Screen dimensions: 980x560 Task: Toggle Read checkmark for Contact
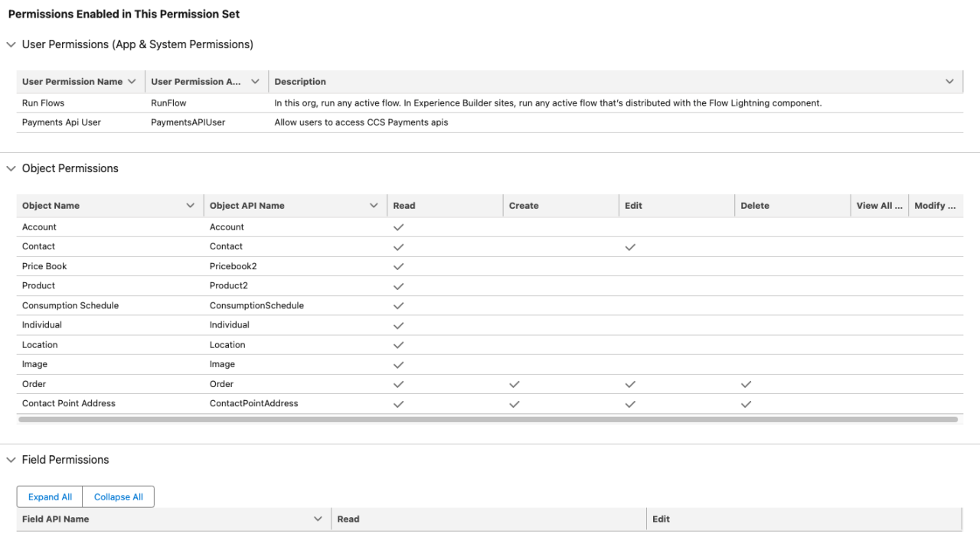pyautogui.click(x=398, y=247)
